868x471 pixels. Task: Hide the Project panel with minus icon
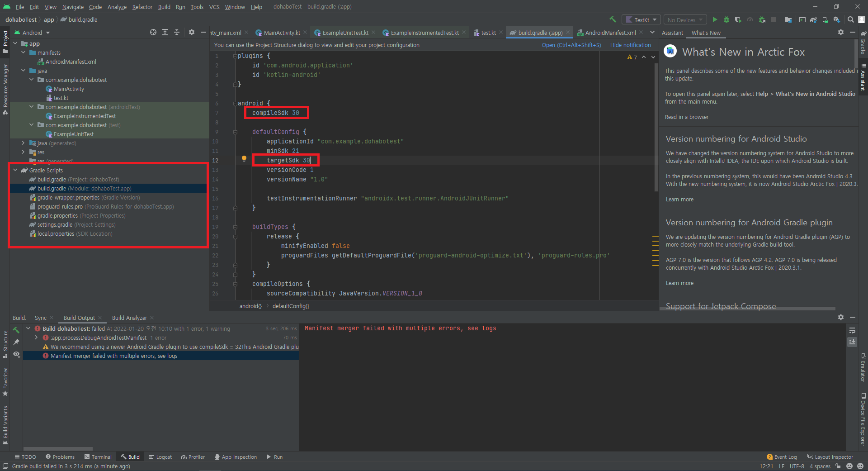[x=203, y=32]
